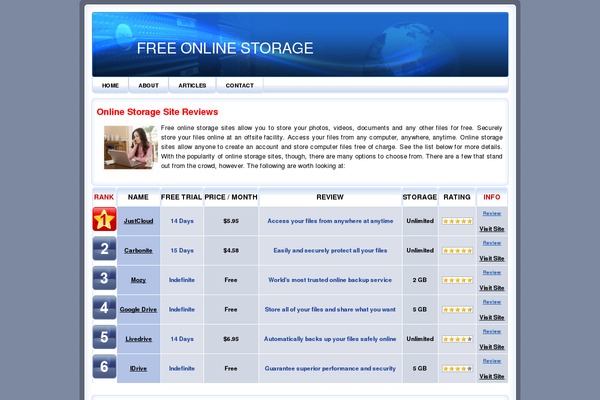This screenshot has height=400, width=600.
Task: Click 'Store all of your files and share what you want'
Action: point(330,309)
